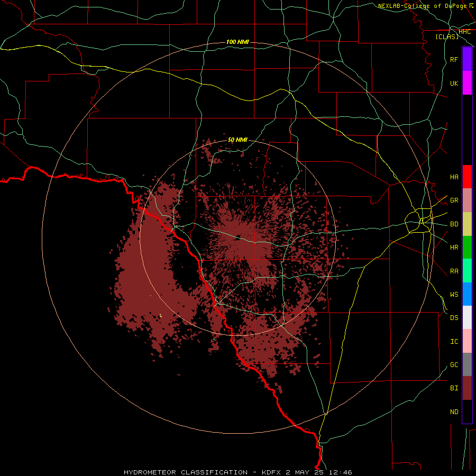Viewport: 476px width, 476px height.
Task: Click the HA red legend swatch
Action: tap(467, 177)
